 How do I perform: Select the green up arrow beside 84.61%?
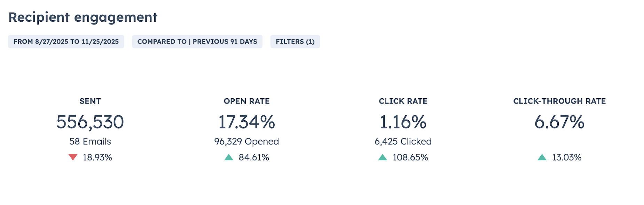229,157
